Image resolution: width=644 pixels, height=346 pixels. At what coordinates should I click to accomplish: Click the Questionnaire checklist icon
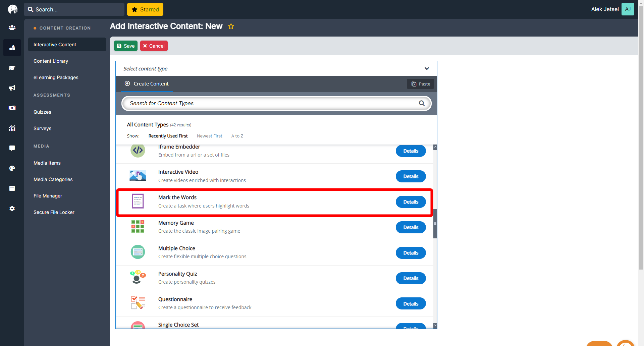138,303
